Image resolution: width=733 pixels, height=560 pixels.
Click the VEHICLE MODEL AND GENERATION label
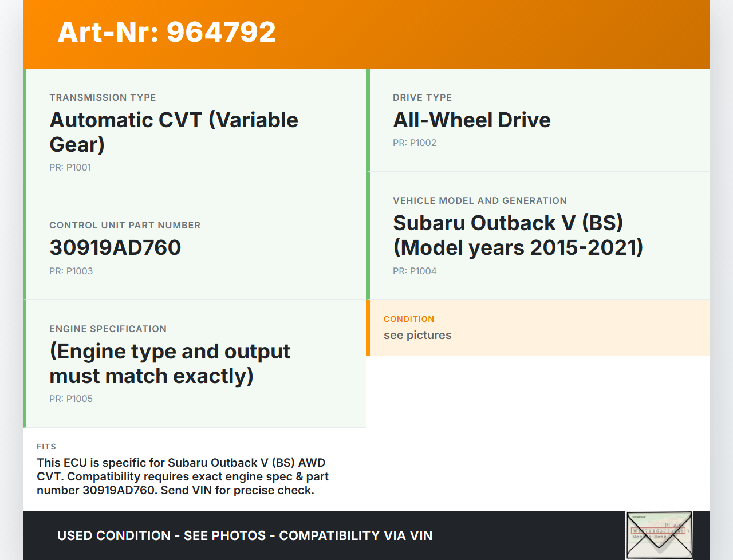pyautogui.click(x=479, y=201)
